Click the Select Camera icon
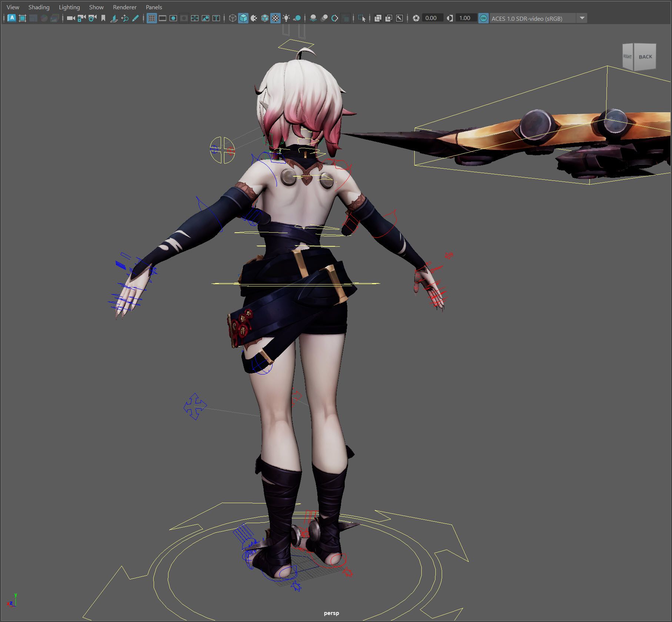This screenshot has width=672, height=622. click(x=70, y=18)
